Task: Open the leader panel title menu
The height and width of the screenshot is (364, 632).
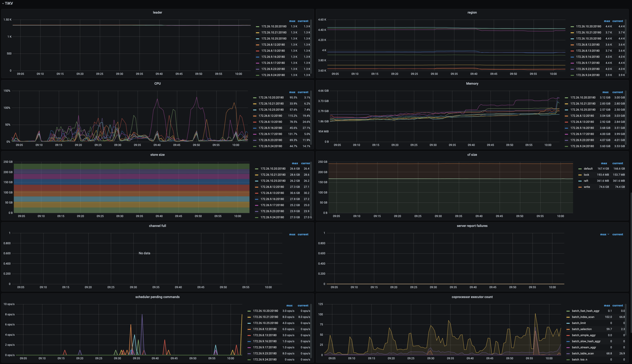Action: (157, 12)
